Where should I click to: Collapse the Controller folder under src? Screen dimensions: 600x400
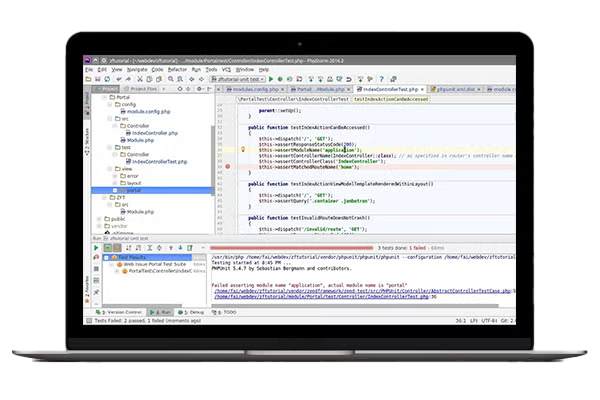pyautogui.click(x=113, y=125)
